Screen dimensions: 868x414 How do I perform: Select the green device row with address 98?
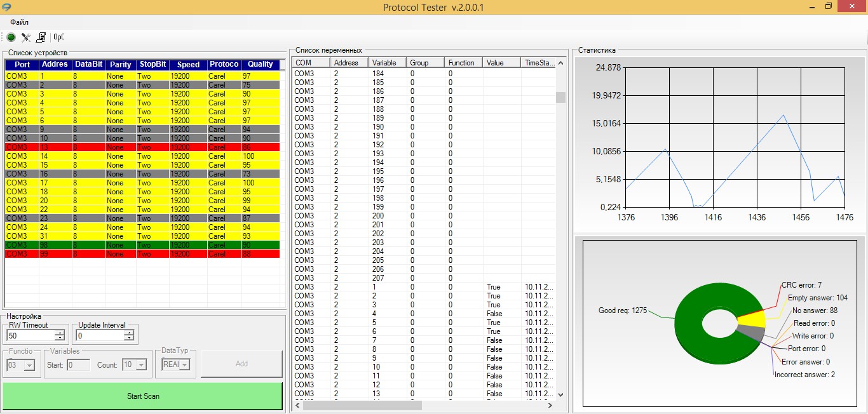(x=143, y=244)
